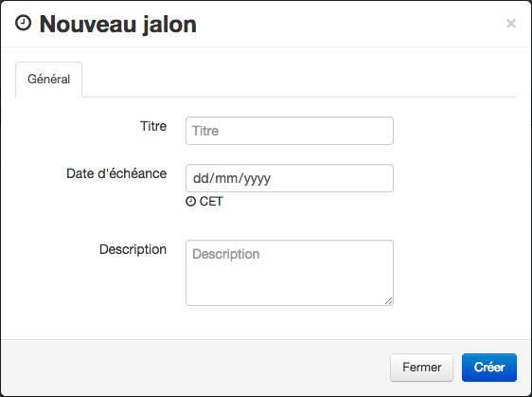Switch to the Général tab
The height and width of the screenshot is (397, 532).
[x=48, y=80]
